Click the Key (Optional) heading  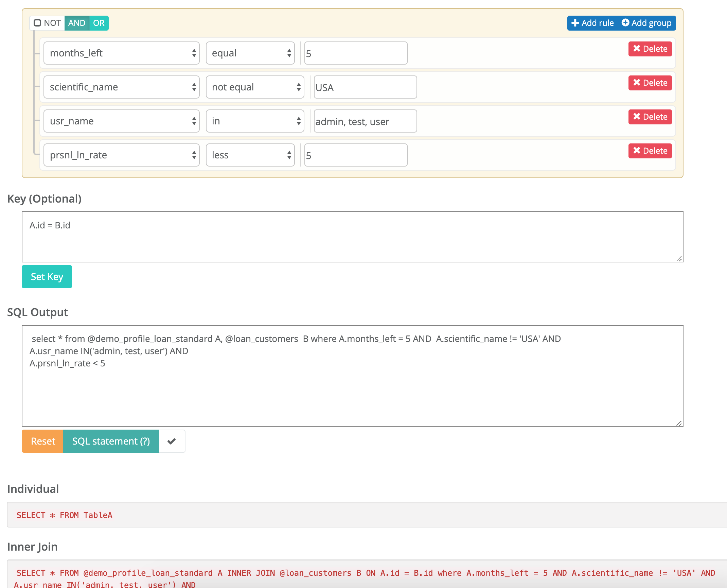click(x=45, y=199)
